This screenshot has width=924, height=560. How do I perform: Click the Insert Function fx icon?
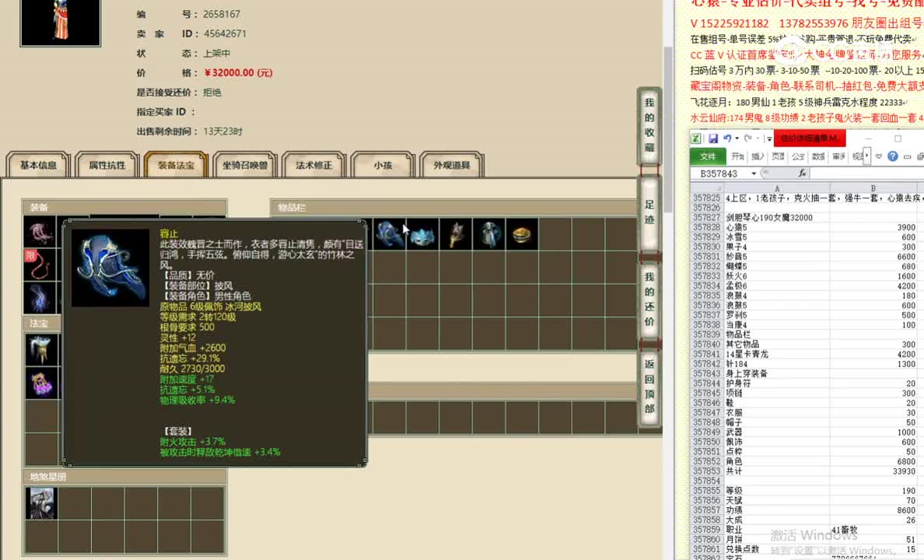click(802, 173)
